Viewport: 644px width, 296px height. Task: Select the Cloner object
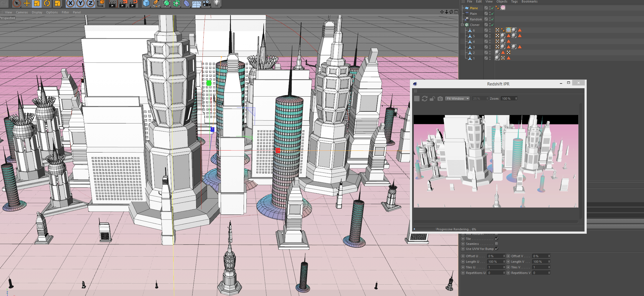point(474,25)
